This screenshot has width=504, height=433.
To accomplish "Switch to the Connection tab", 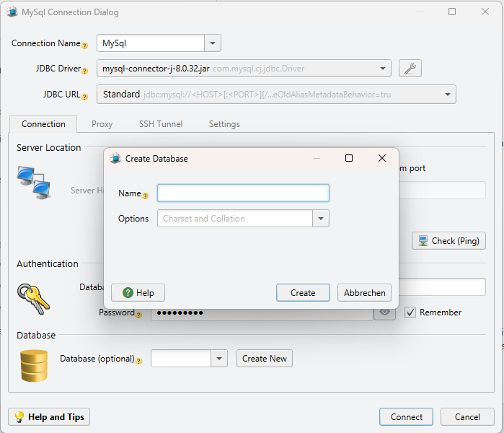I will (43, 124).
